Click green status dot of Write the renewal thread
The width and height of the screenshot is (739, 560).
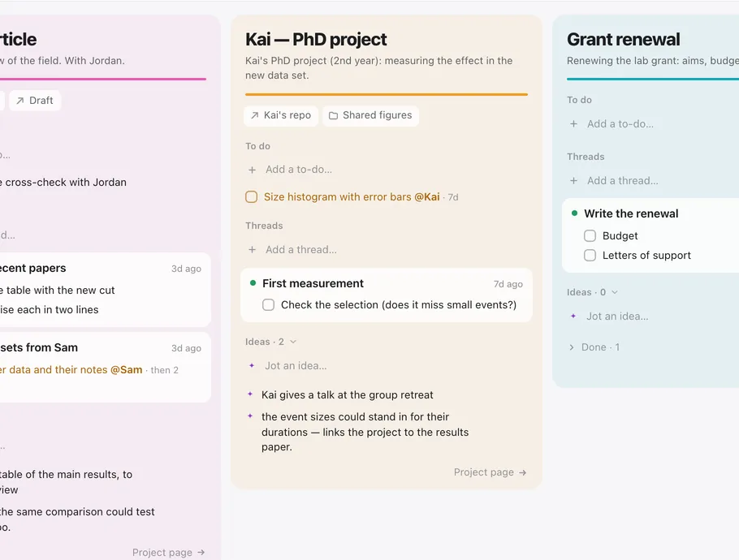(x=574, y=213)
